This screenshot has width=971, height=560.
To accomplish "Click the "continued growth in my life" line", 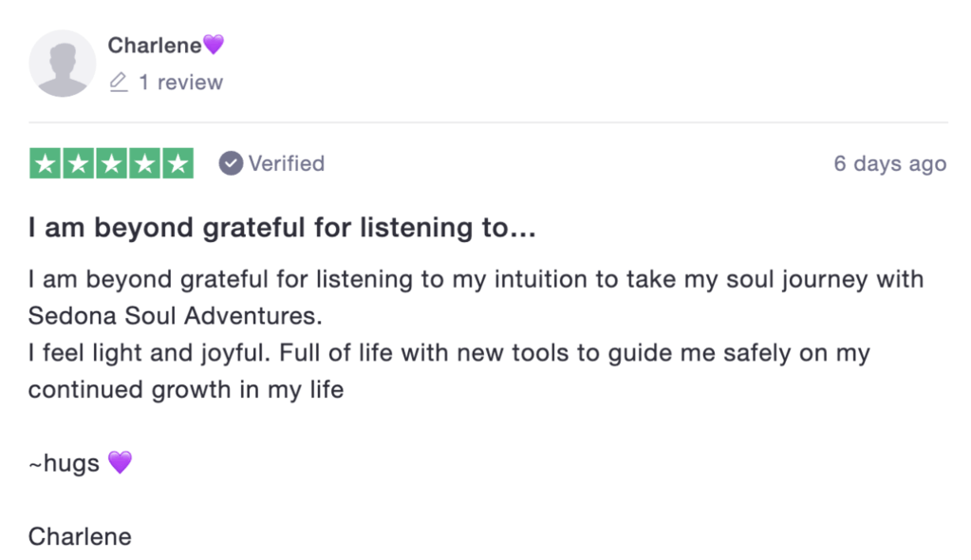I will point(186,389).
